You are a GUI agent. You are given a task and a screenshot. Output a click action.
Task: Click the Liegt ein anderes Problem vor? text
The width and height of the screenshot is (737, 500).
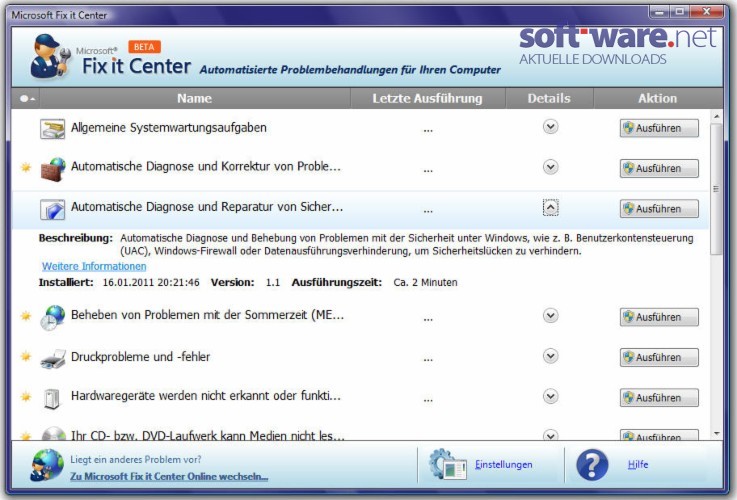[136, 460]
